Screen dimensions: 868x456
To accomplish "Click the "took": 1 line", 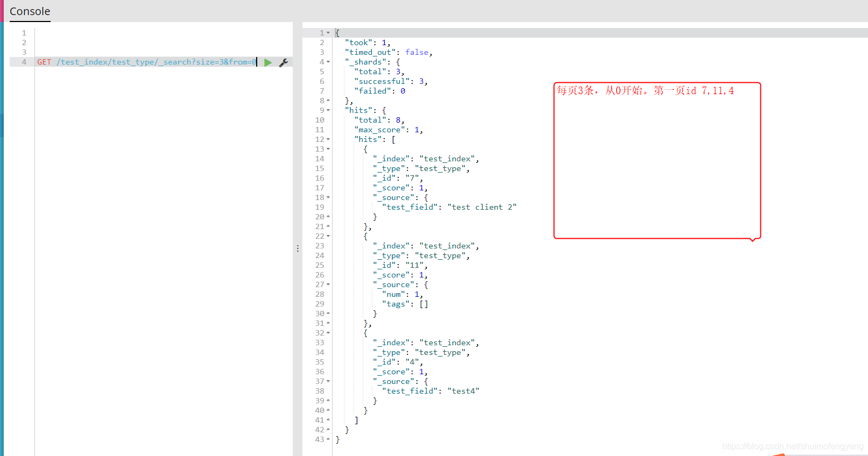I will click(368, 42).
